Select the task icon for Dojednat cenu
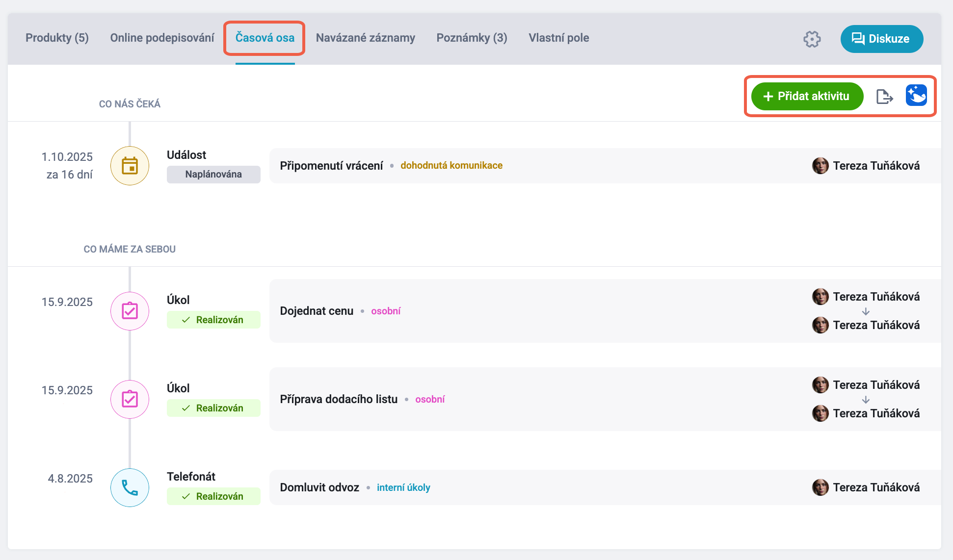The image size is (953, 560). [x=130, y=311]
